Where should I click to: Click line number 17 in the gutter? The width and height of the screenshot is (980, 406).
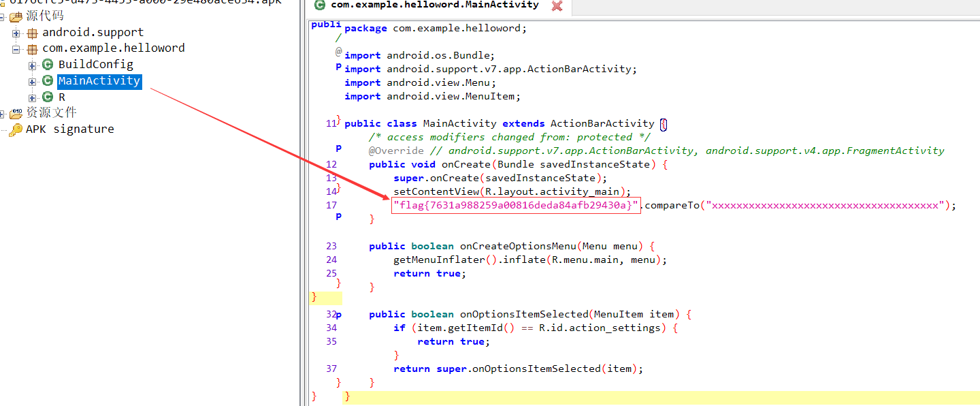click(x=331, y=205)
